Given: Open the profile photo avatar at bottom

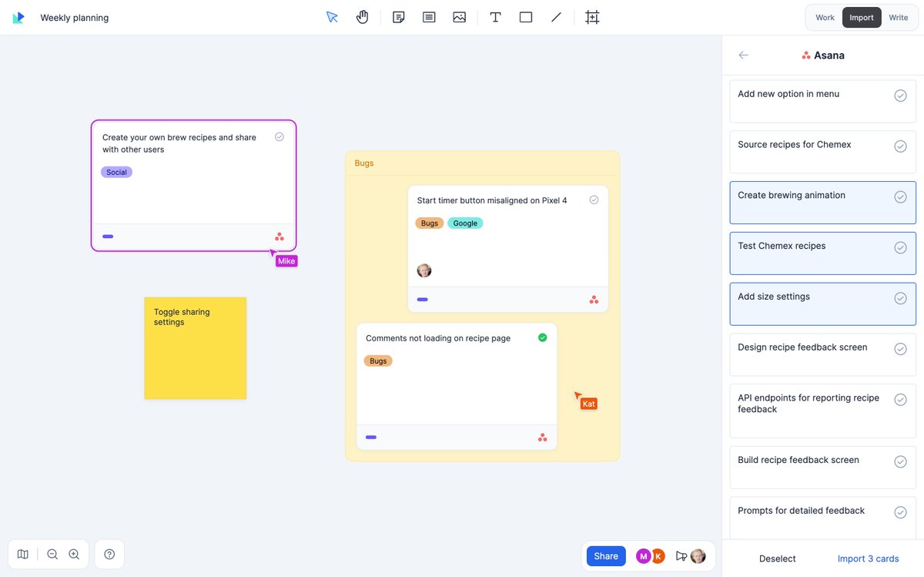Looking at the screenshot, I should click(698, 556).
